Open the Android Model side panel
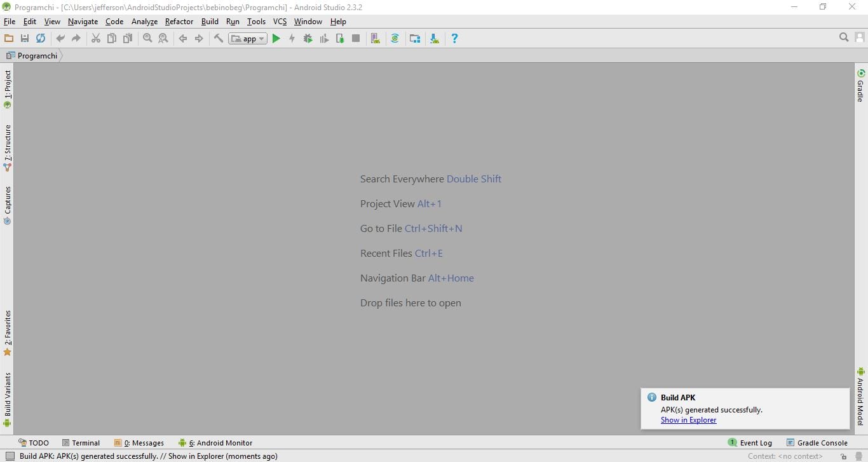 click(x=860, y=396)
